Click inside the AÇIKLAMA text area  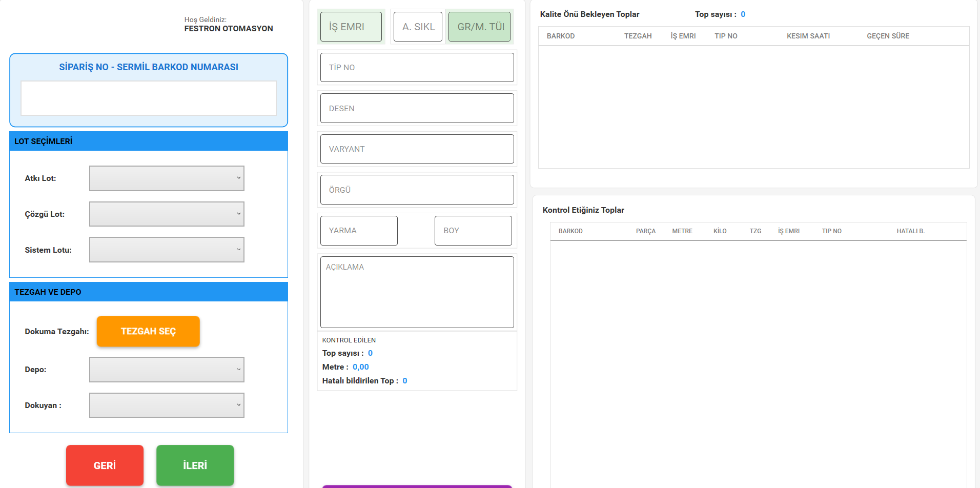[417, 292]
